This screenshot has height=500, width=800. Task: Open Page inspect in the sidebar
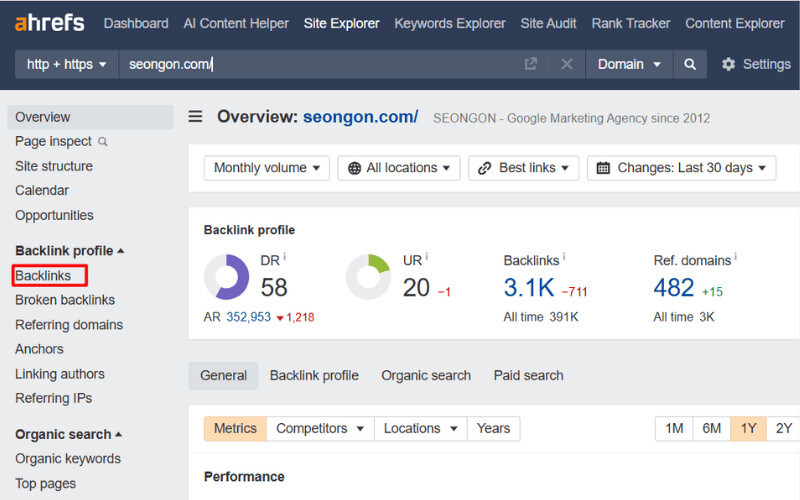coord(53,141)
